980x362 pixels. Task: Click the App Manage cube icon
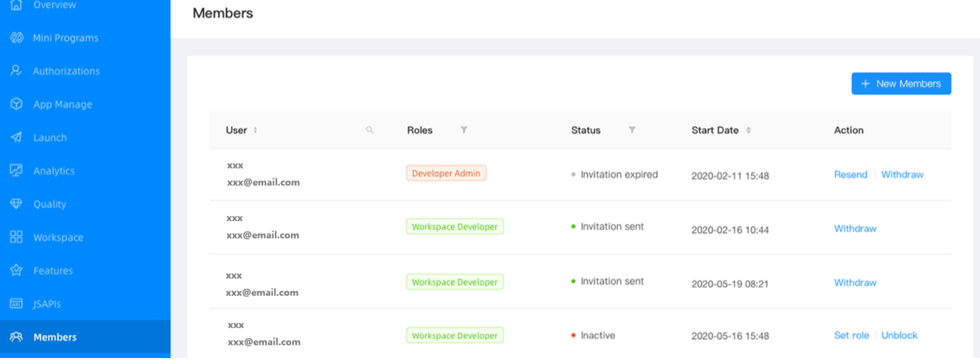[17, 104]
